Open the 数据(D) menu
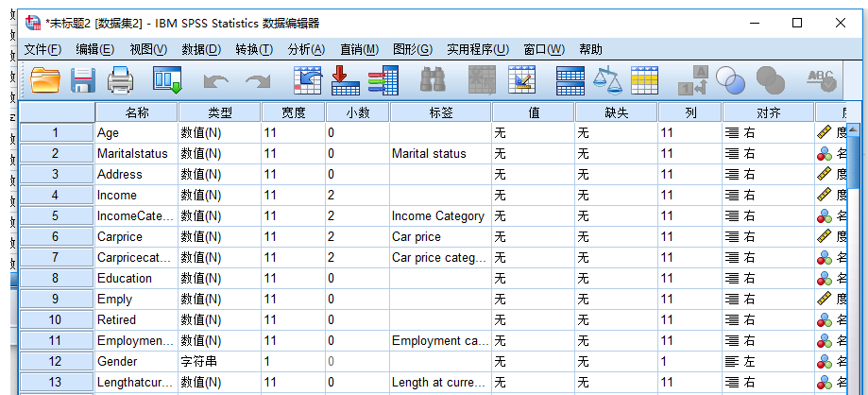Image resolution: width=868 pixels, height=395 pixels. click(201, 49)
